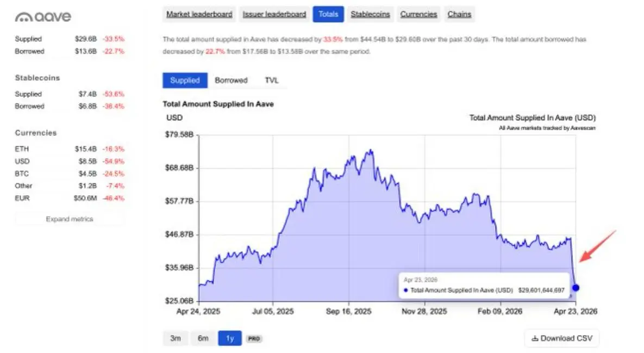Click the -33.5% change in sidebar
This screenshot has height=353, width=644.
(114, 39)
